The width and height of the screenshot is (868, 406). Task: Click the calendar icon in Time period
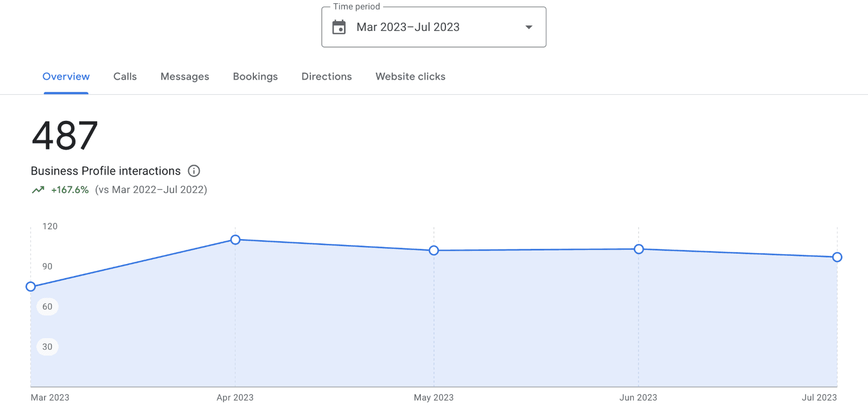point(339,27)
